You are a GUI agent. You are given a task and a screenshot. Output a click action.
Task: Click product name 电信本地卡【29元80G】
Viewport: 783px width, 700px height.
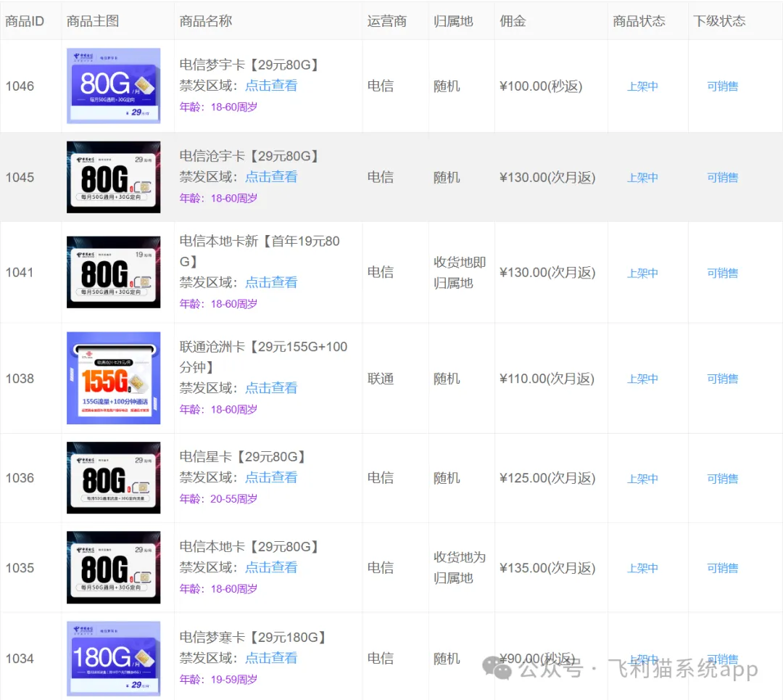point(249,547)
